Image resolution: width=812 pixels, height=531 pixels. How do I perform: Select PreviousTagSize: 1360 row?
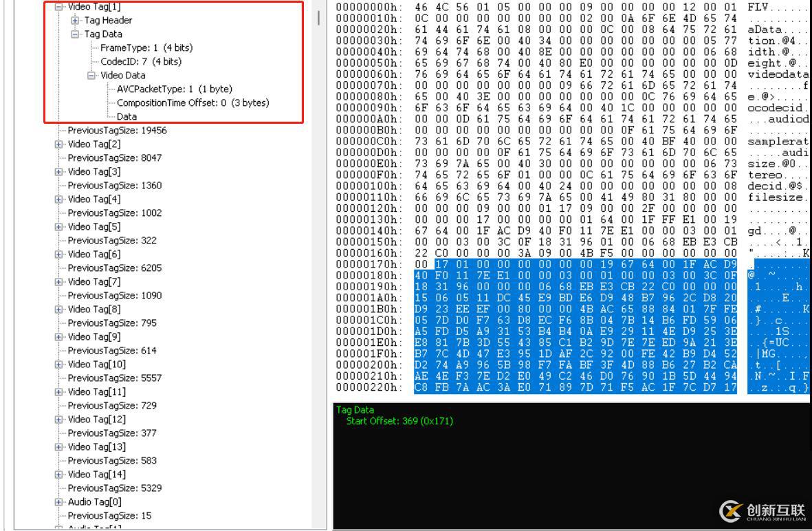tap(115, 185)
